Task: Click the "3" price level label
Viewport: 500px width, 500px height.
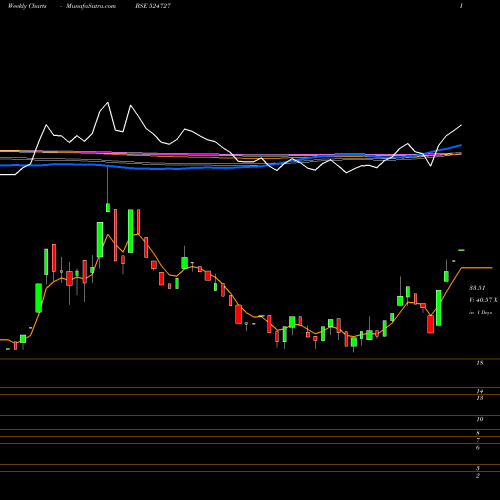Action: pyautogui.click(x=478, y=469)
